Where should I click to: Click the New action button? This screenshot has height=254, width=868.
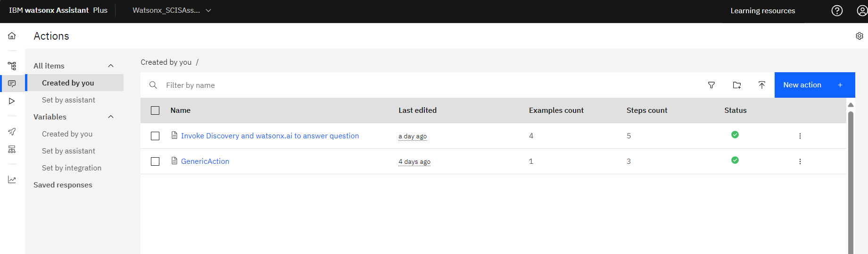tap(814, 85)
